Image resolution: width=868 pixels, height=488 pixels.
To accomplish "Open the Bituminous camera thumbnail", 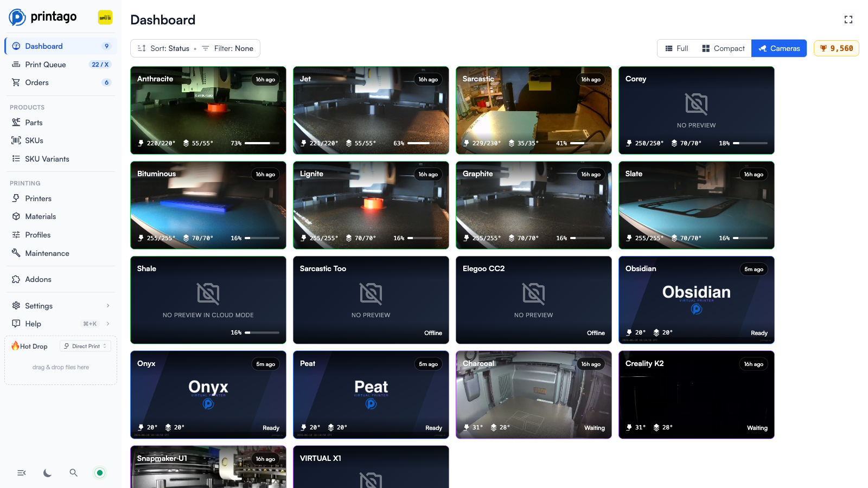I will 208,206.
